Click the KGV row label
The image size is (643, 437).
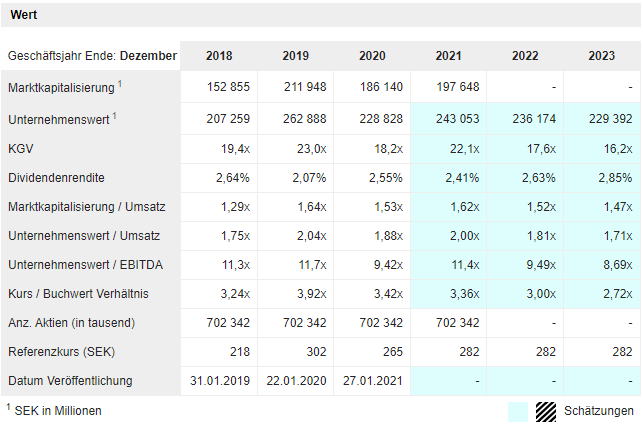pos(21,149)
